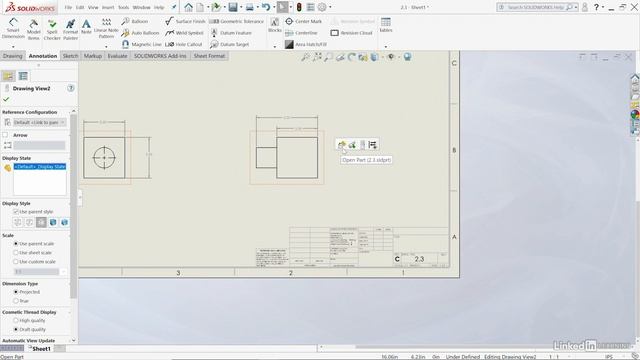Viewport: 640px width, 360px height.
Task: Open the Save dropdown arrow
Action: pos(241,7)
